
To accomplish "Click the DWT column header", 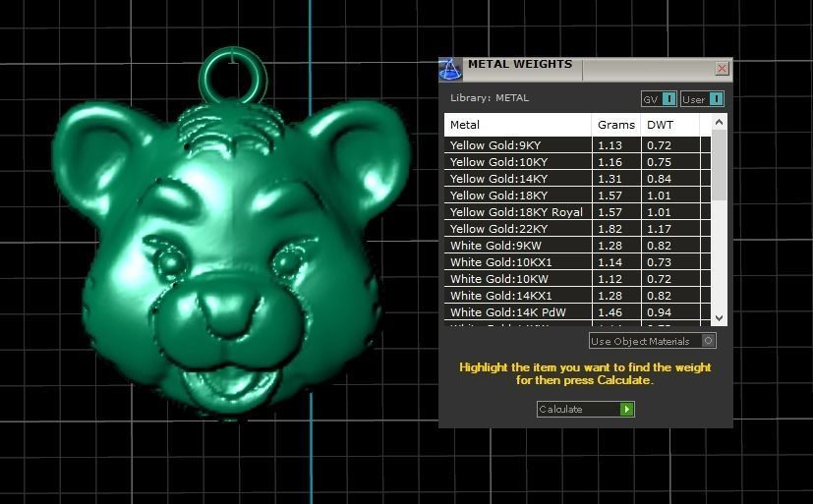I will [668, 125].
